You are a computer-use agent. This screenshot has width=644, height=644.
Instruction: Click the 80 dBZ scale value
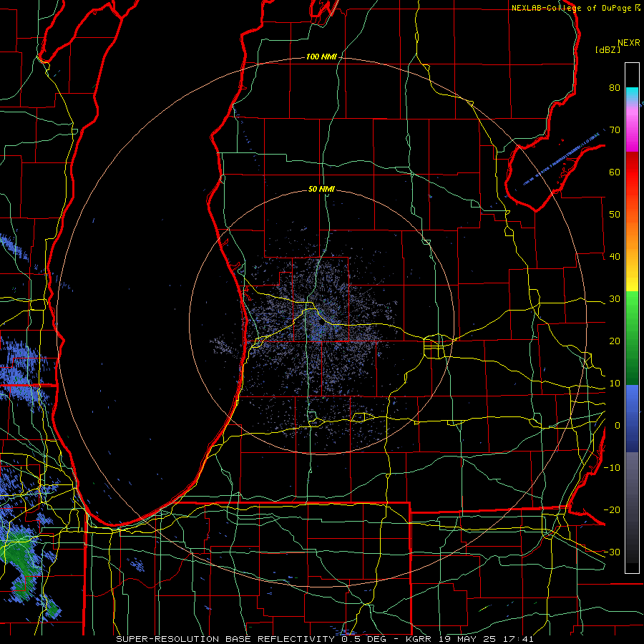(x=615, y=88)
